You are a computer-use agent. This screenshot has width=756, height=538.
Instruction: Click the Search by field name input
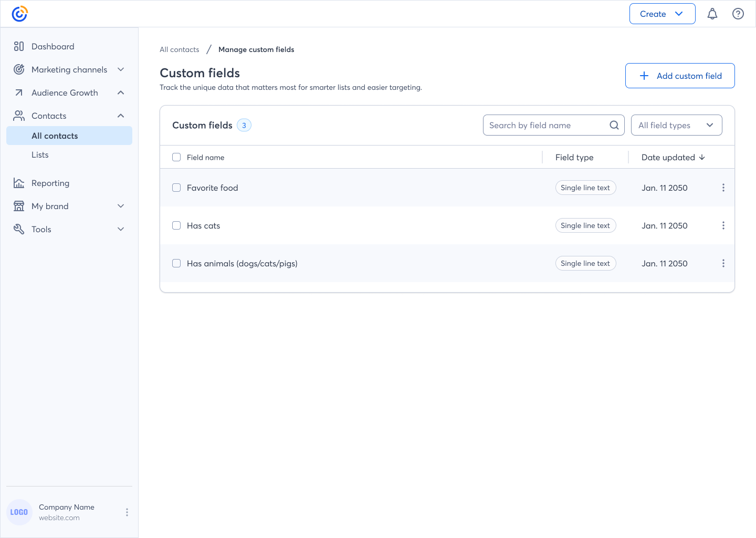point(546,125)
